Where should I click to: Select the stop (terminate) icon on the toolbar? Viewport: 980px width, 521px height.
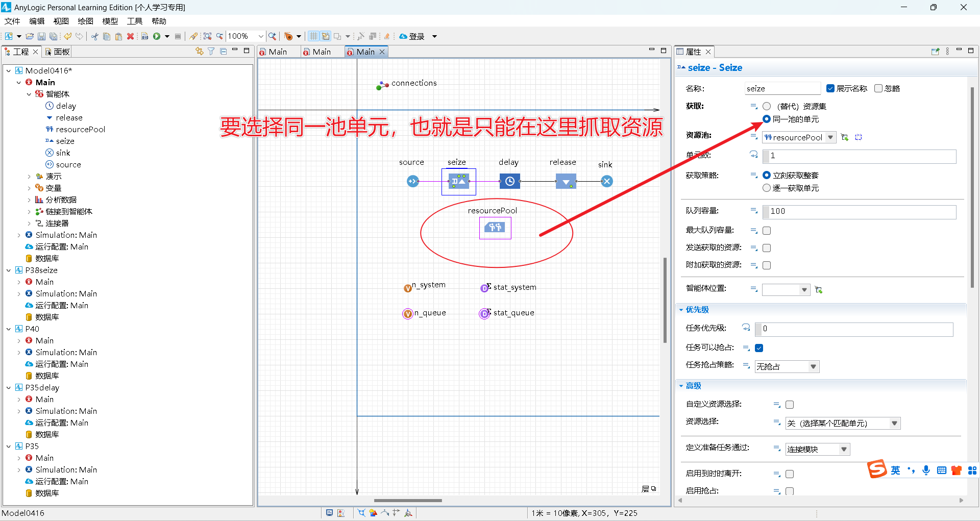178,36
